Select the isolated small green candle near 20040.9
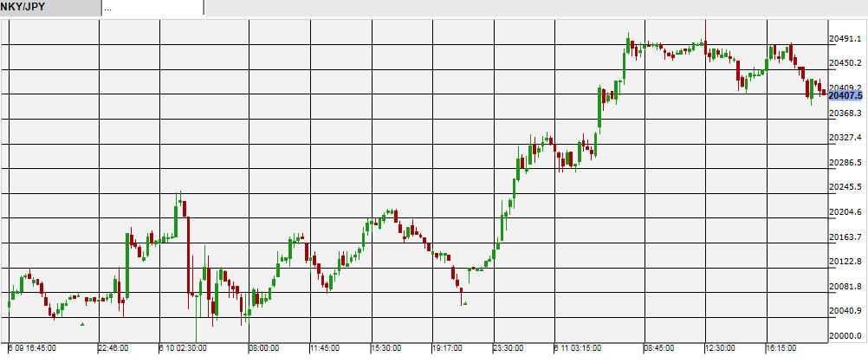The height and width of the screenshot is (363, 868). (x=465, y=304)
